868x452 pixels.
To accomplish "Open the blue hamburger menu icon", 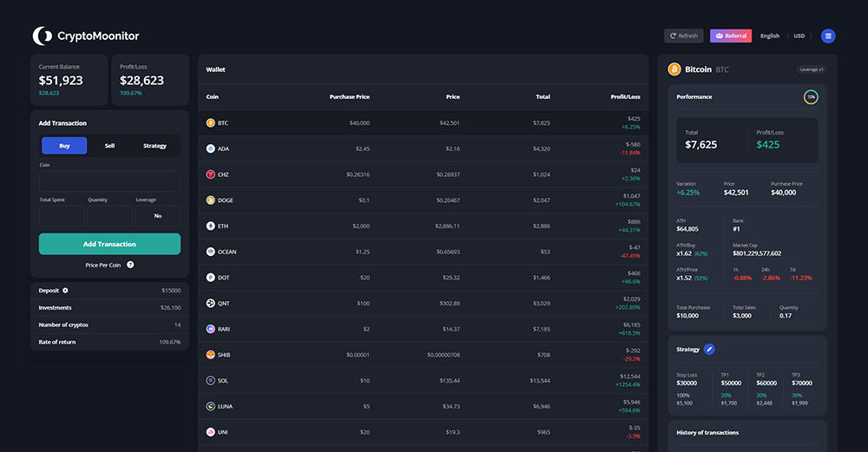I will (828, 36).
